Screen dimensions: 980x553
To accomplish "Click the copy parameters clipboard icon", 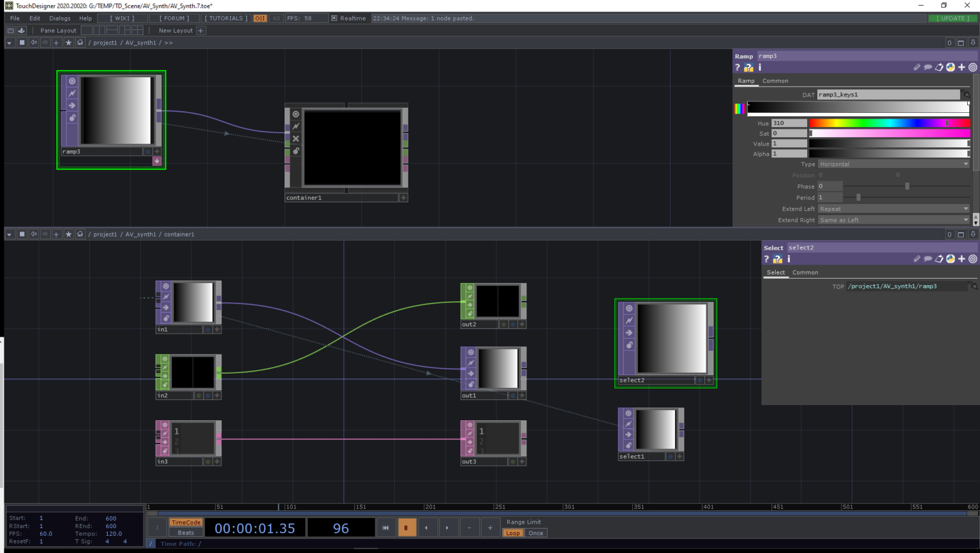I will click(x=939, y=67).
